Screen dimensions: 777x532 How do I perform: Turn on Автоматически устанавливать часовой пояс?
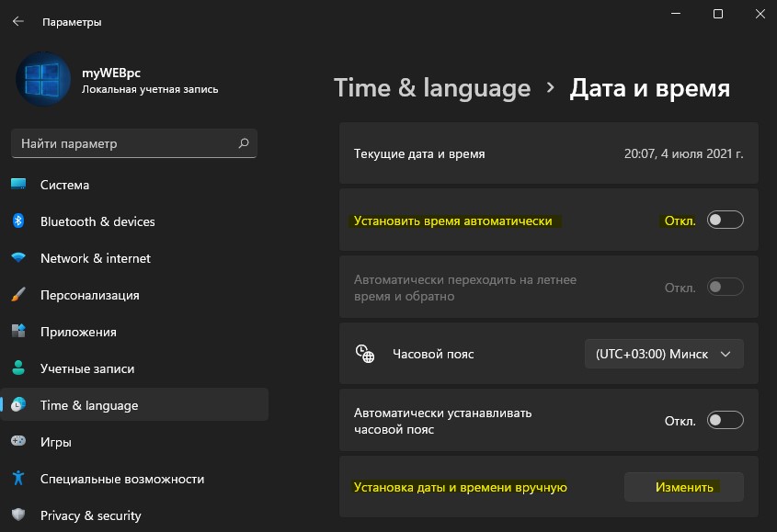(725, 421)
